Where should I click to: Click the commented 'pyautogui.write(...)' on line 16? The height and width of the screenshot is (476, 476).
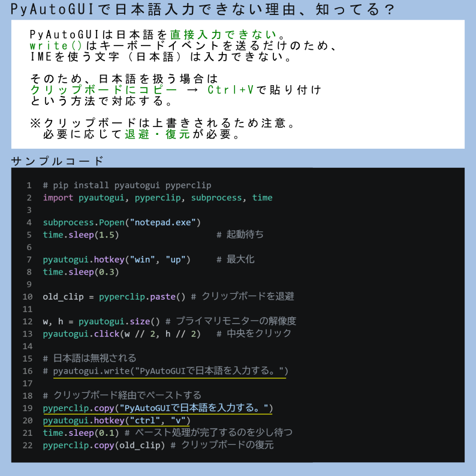tap(171, 371)
